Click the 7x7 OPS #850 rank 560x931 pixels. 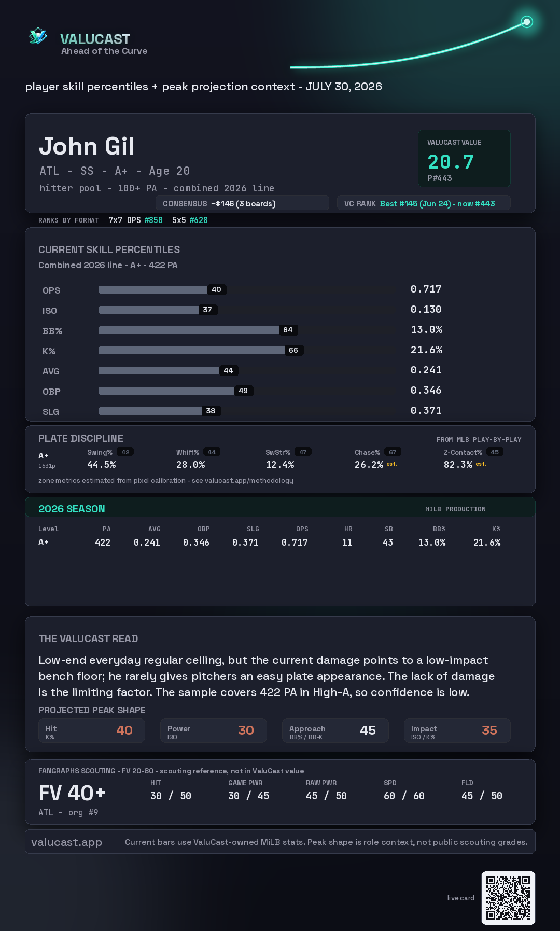pyautogui.click(x=135, y=220)
